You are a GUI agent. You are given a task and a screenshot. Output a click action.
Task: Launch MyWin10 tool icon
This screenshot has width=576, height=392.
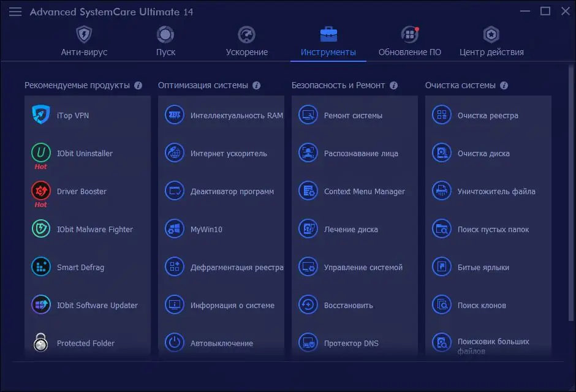(175, 228)
